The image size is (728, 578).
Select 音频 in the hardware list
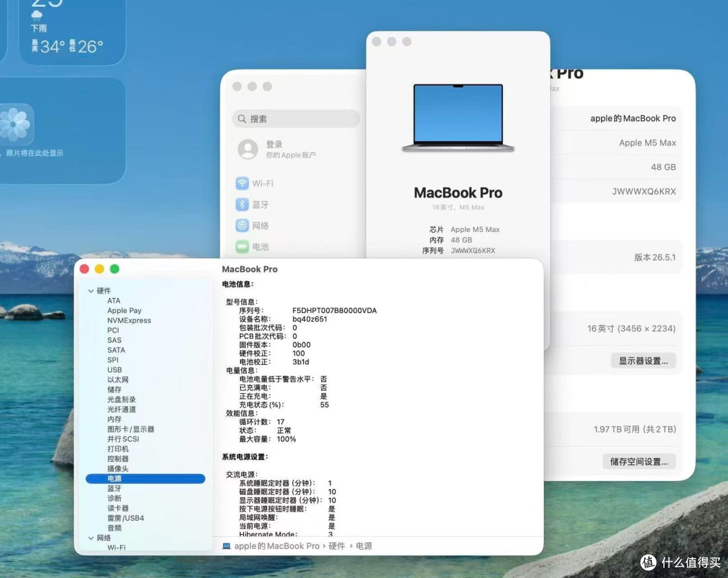pos(114,528)
